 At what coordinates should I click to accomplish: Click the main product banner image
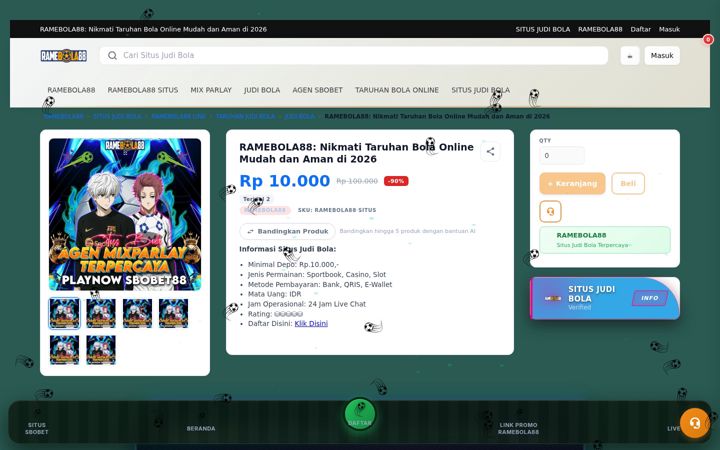click(x=125, y=214)
